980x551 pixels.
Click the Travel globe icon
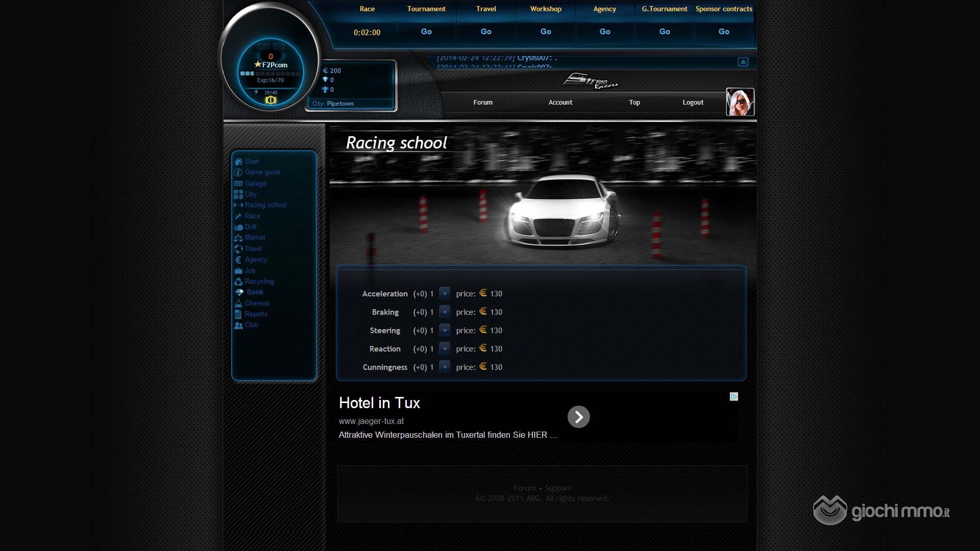(x=238, y=249)
